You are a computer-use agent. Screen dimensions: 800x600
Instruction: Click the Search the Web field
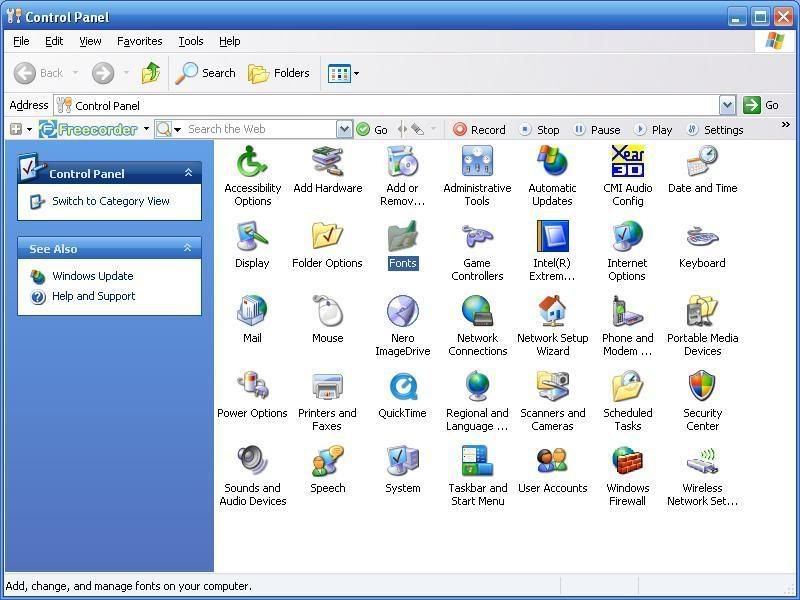(260, 129)
